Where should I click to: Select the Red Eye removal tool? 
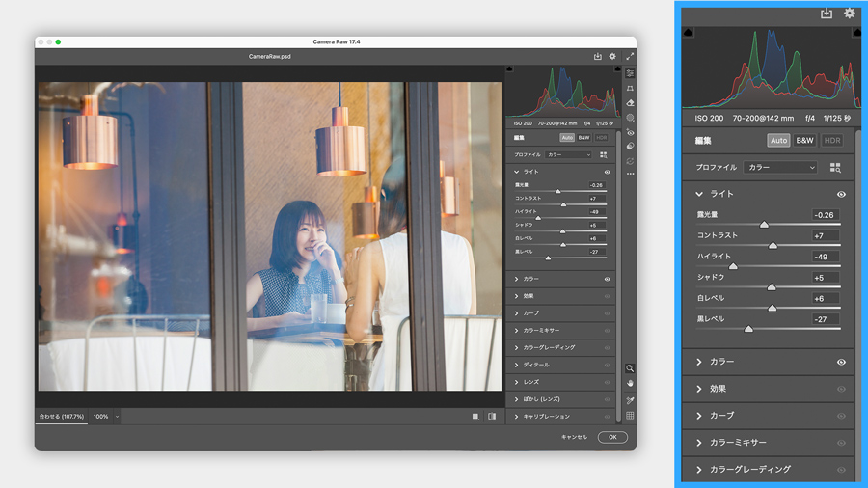point(630,132)
